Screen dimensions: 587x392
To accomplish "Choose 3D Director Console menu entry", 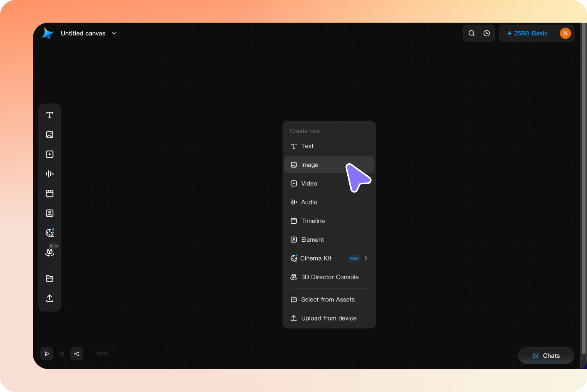I will click(329, 277).
